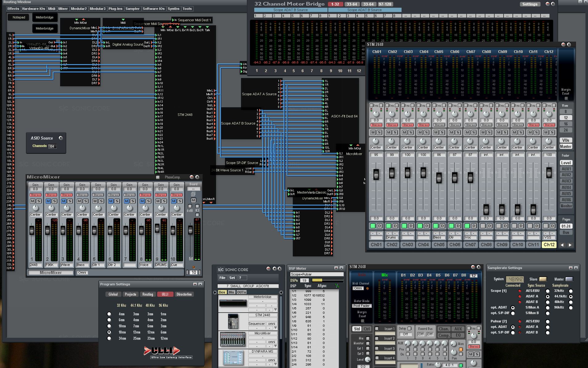The height and width of the screenshot is (368, 588).
Task: Open the Meter Mode Post Fader dropdown
Action: click(x=362, y=306)
